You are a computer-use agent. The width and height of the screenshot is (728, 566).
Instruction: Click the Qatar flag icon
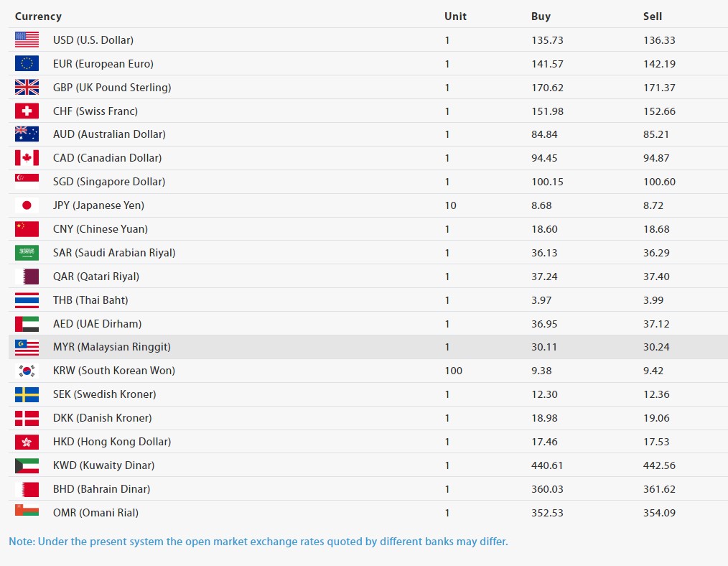27,277
